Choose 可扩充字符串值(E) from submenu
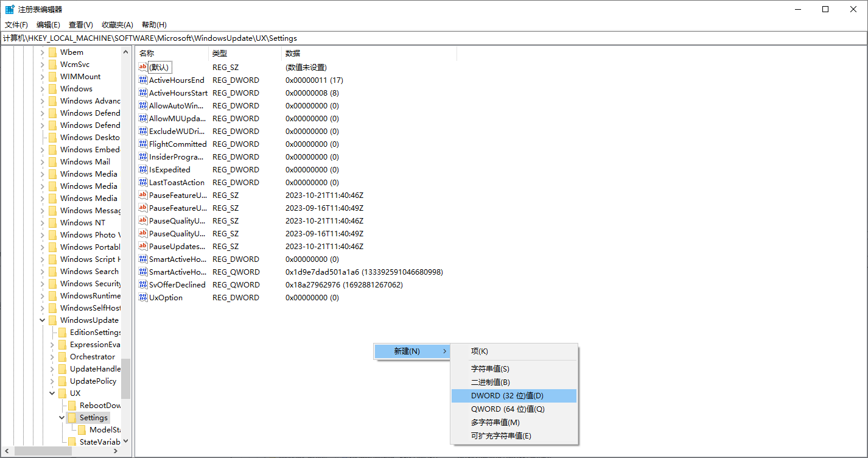868x458 pixels. pyautogui.click(x=514, y=436)
